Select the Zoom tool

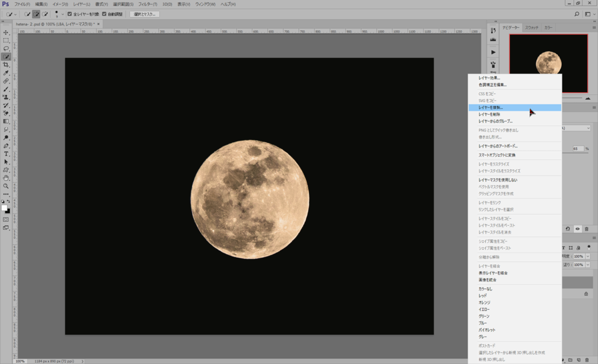(6, 186)
